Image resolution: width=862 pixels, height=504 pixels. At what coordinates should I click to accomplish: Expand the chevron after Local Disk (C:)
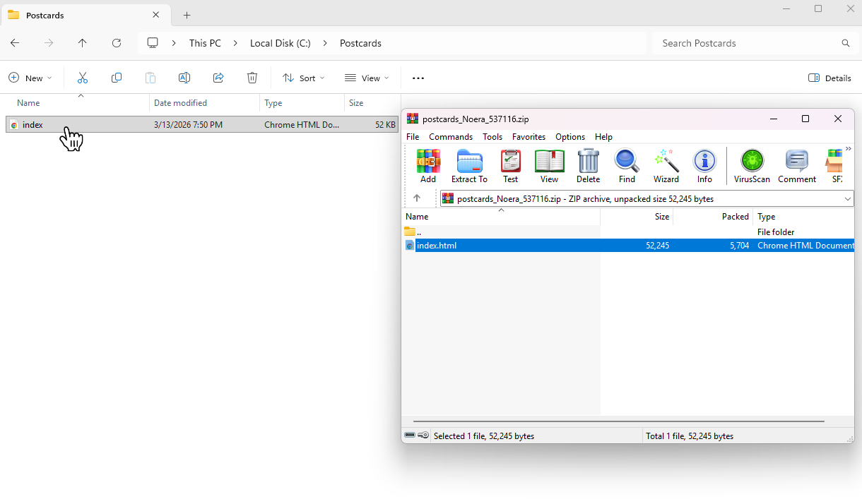coord(325,43)
